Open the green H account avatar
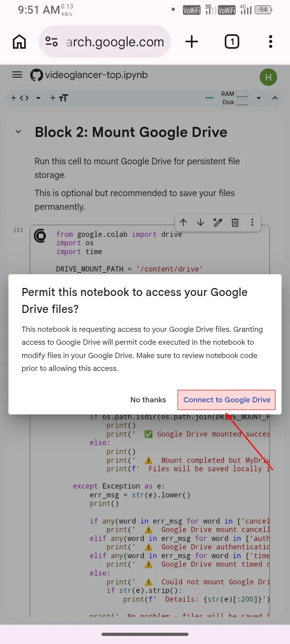Screen dimensions: 290x644 pyautogui.click(x=268, y=77)
